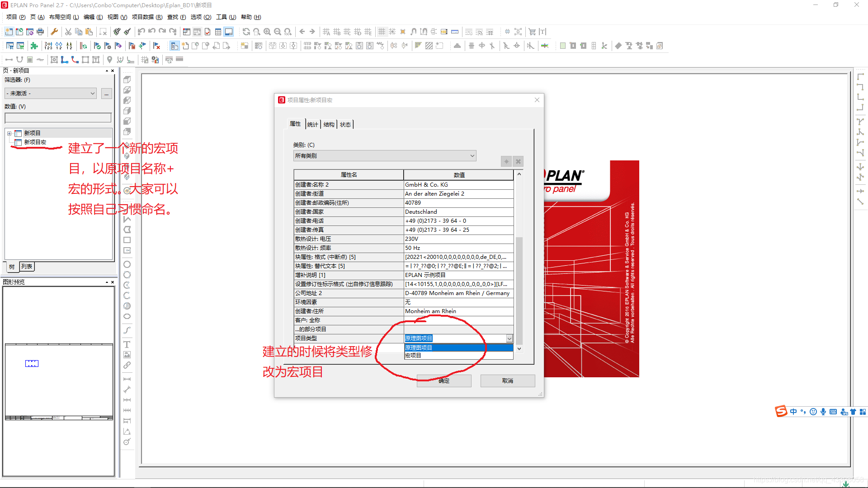Click the shopping cart toolbar icon

click(x=532, y=32)
